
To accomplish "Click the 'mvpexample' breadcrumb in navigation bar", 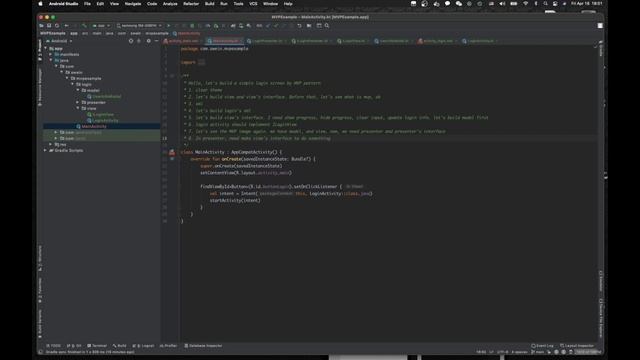I will point(157,33).
